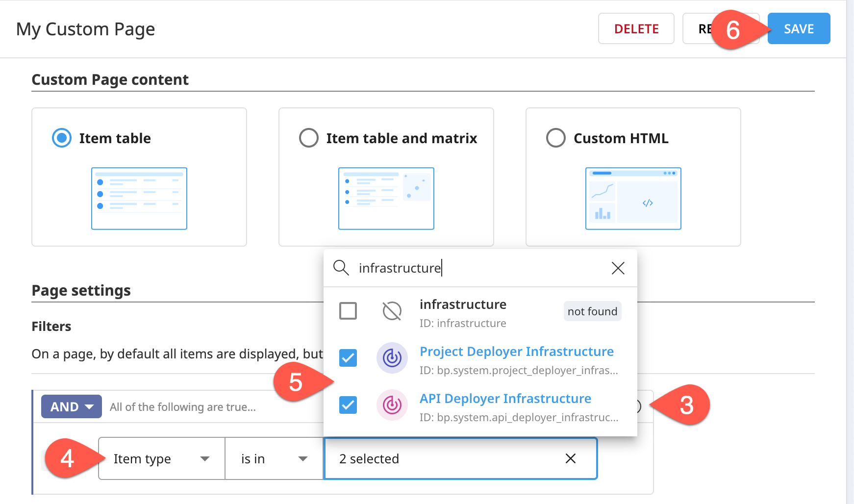Viewport: 854px width, 504px height.
Task: Click the DELETE button
Action: coord(636,28)
